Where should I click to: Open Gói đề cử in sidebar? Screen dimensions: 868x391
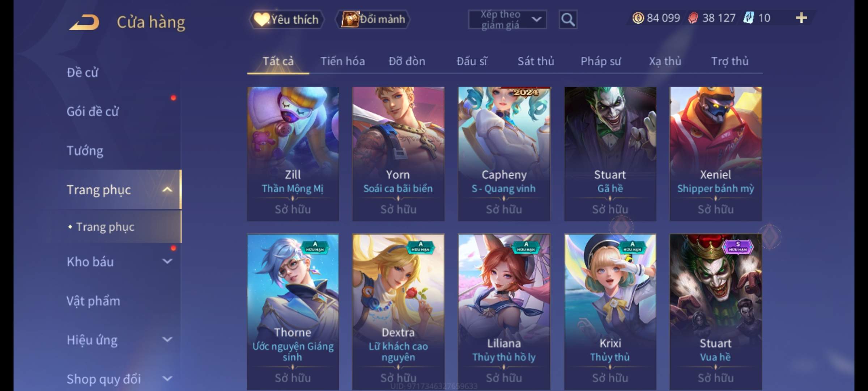93,112
